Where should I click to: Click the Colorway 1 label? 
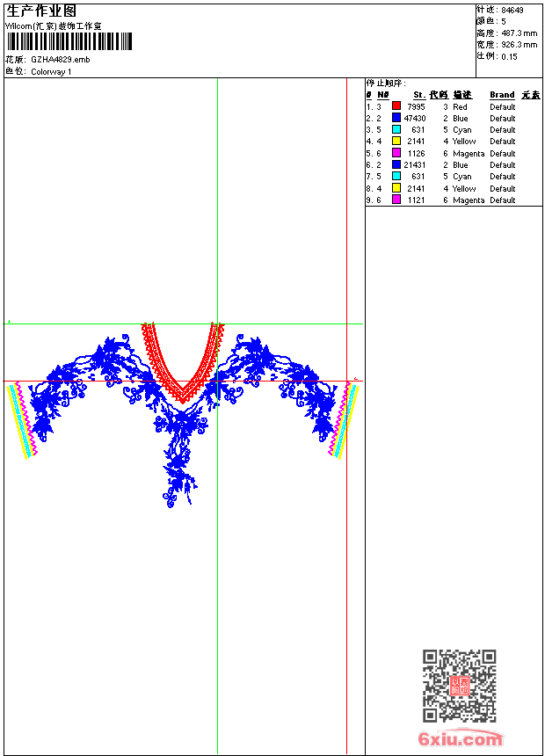52,72
